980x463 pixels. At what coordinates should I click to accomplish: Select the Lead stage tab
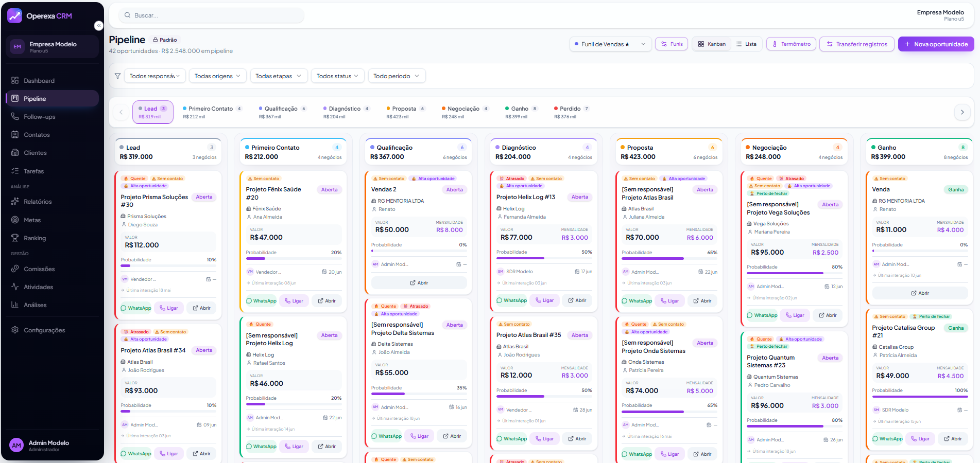pyautogui.click(x=153, y=112)
